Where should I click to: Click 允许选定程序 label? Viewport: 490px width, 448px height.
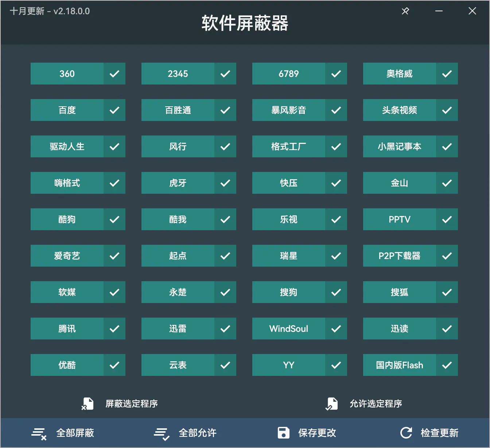(376, 404)
